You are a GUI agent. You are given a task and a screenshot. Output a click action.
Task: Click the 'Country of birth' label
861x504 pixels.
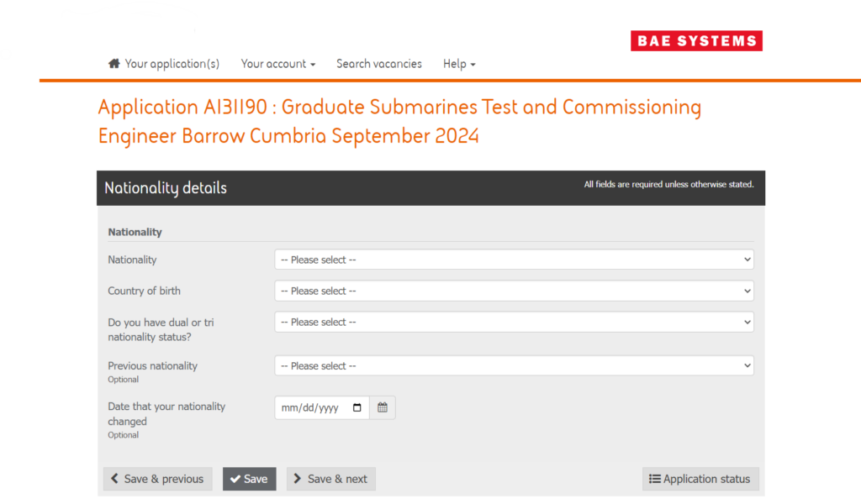coord(144,291)
